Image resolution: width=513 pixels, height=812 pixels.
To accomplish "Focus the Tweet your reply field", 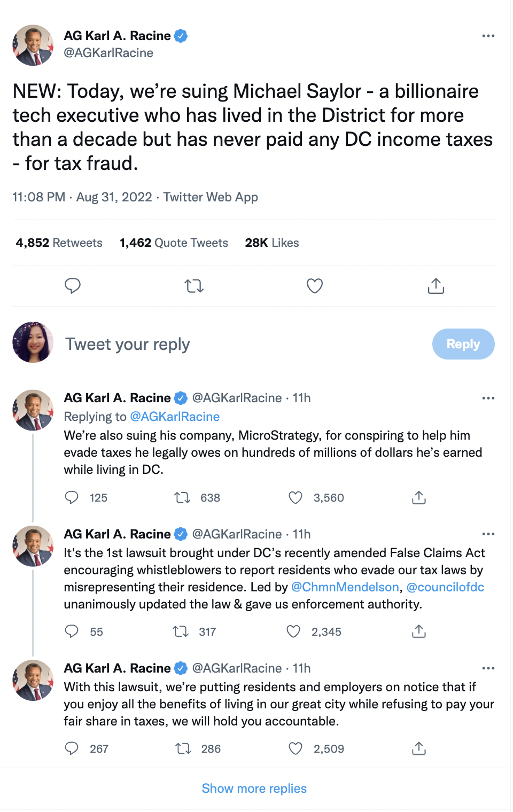I will click(240, 344).
